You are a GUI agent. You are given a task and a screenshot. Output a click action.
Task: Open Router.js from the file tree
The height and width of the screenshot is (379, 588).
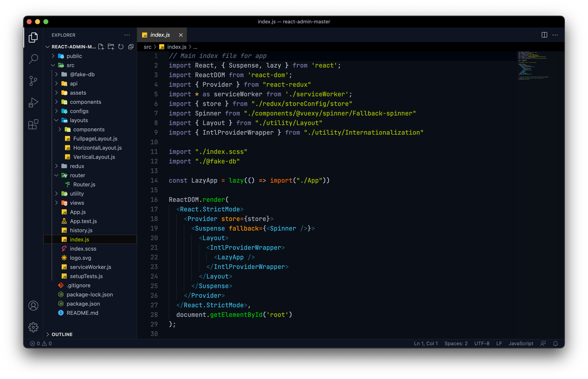[84, 184]
